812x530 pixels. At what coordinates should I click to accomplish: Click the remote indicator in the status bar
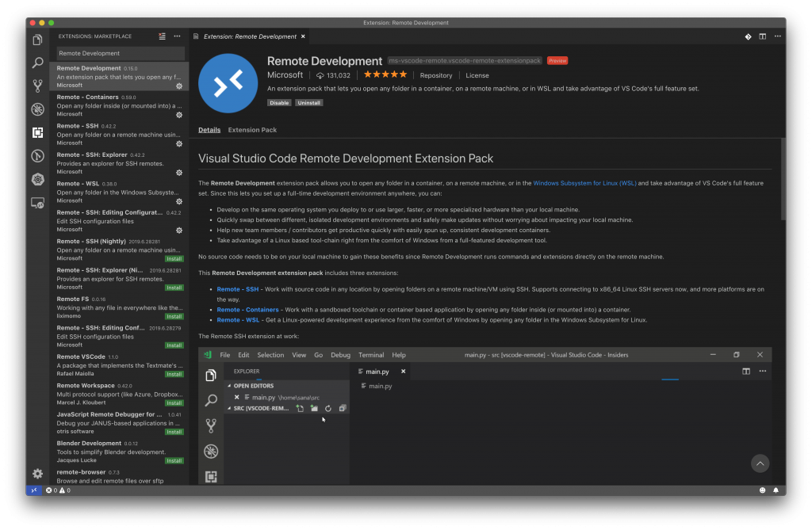pos(34,490)
